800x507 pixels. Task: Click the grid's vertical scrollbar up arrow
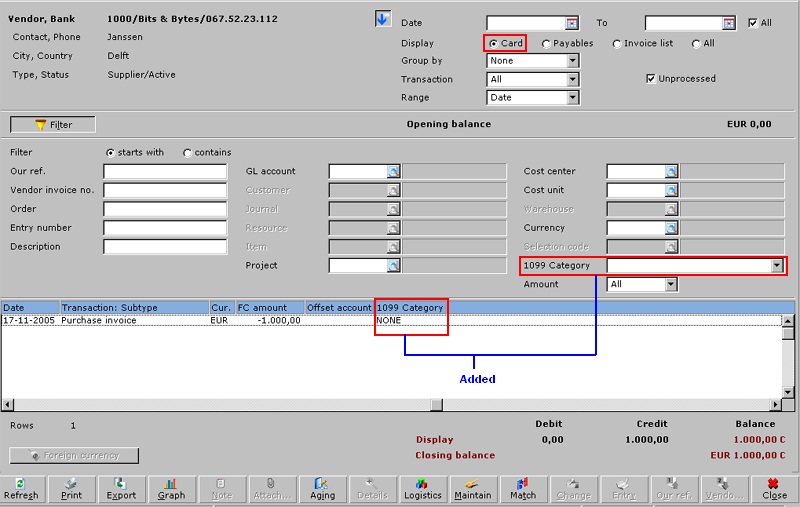tap(788, 321)
